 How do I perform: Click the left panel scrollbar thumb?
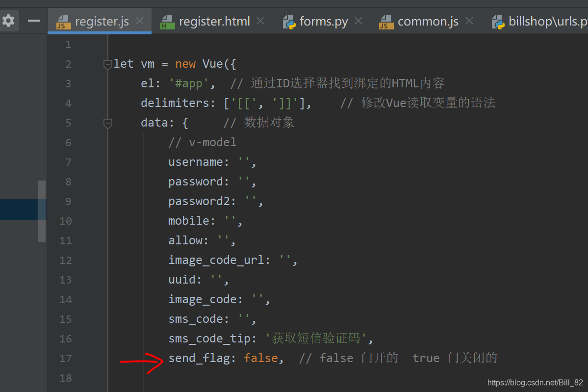42,211
